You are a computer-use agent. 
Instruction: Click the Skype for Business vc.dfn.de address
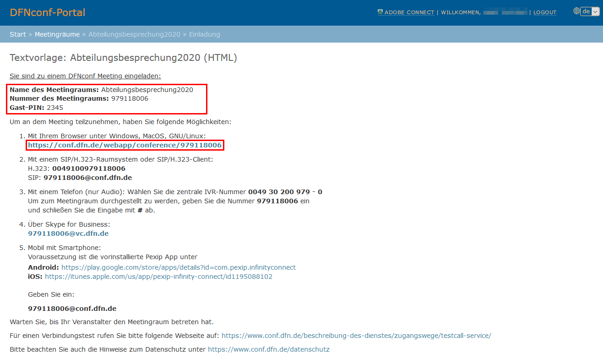point(68,234)
